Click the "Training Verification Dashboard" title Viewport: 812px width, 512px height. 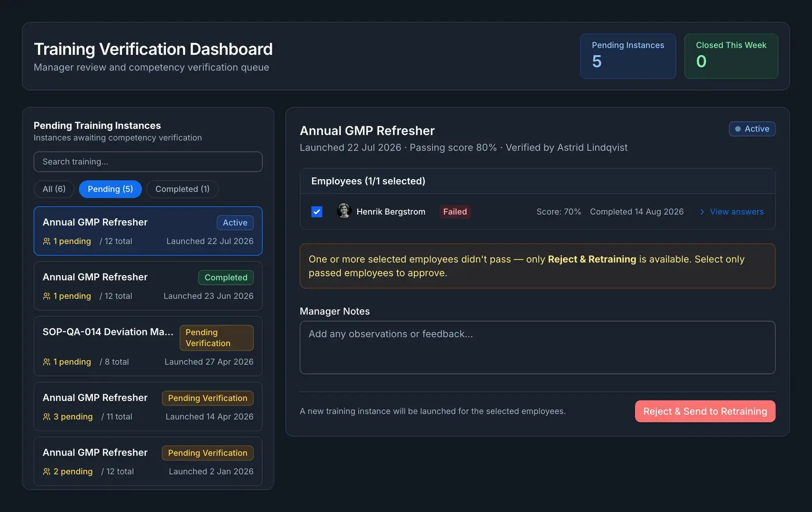tap(153, 49)
